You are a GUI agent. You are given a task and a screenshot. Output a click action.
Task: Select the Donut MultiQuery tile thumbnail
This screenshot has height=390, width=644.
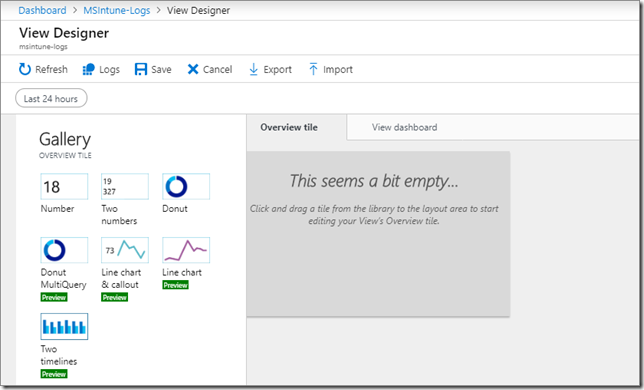pos(64,250)
